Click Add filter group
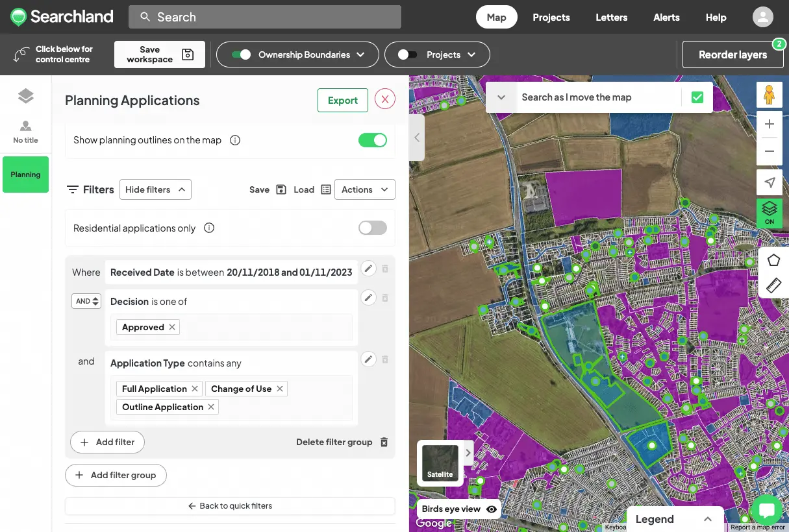 [116, 475]
